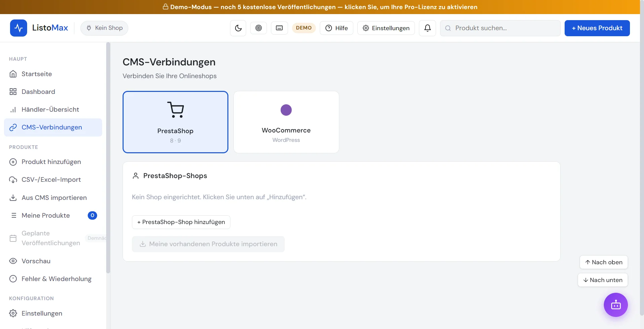Click the demo mode license banner
644x329 pixels.
320,7
